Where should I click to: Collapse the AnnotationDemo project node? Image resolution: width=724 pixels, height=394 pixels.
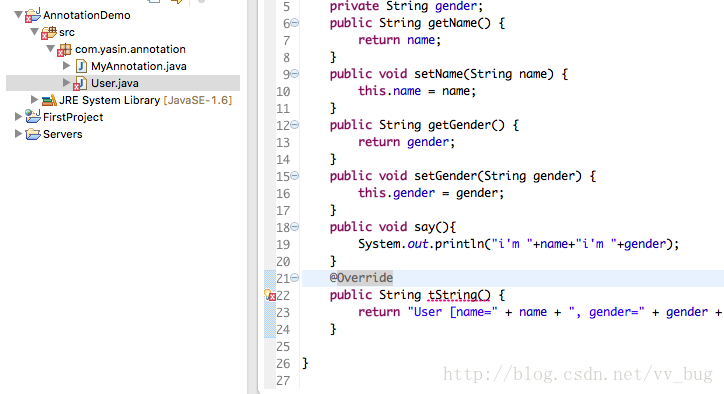(x=18, y=15)
